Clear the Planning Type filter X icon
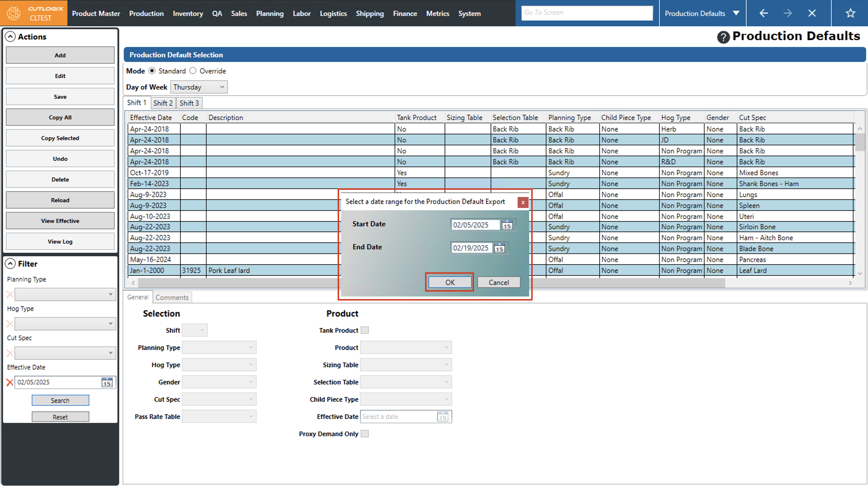This screenshot has width=868, height=486. (9, 294)
